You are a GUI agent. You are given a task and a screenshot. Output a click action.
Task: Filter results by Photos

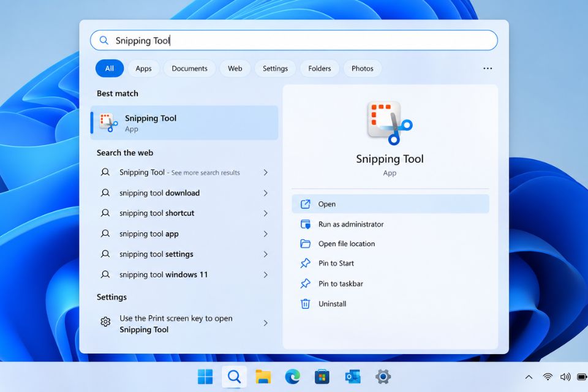362,68
